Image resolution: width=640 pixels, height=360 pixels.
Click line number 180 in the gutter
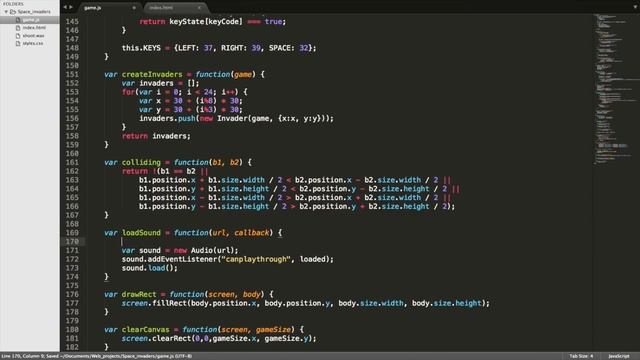[72, 329]
